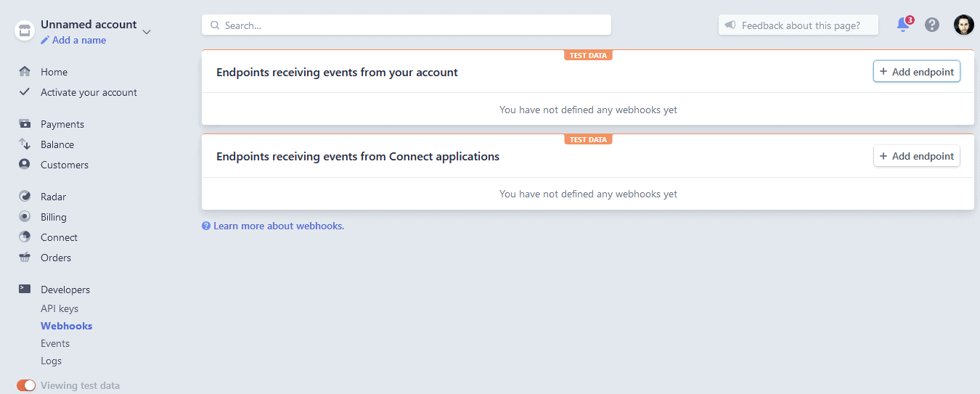This screenshot has height=394, width=980.
Task: Open the help question mark icon
Action: [932, 25]
